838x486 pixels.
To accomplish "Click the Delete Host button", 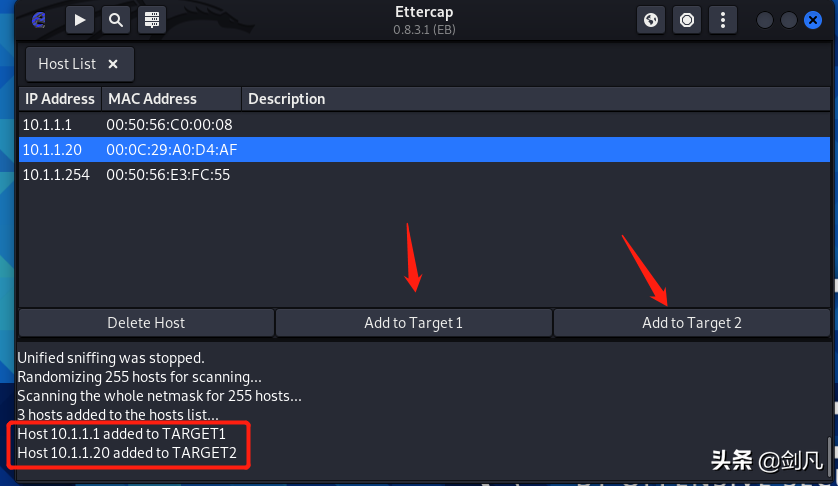I will 146,323.
